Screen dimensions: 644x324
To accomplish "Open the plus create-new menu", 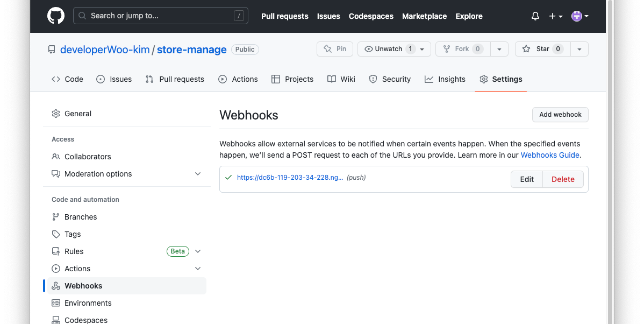I will click(556, 16).
